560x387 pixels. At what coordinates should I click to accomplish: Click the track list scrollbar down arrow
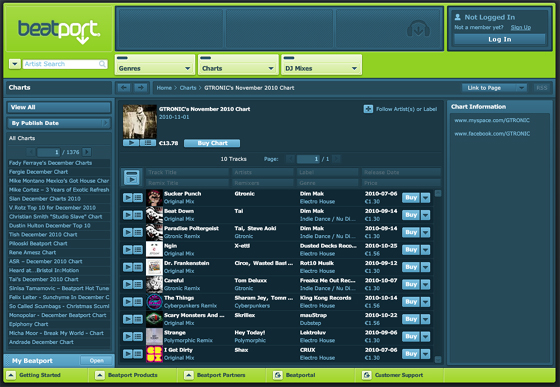(x=438, y=360)
